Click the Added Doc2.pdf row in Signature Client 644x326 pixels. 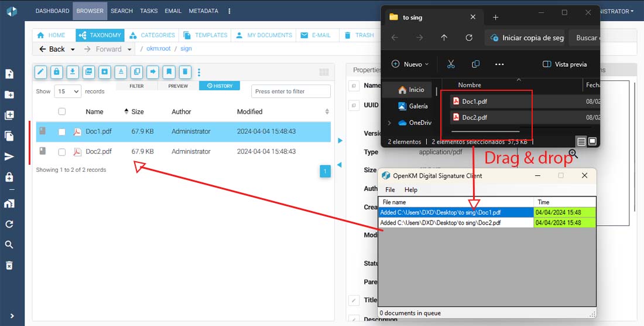pos(487,223)
